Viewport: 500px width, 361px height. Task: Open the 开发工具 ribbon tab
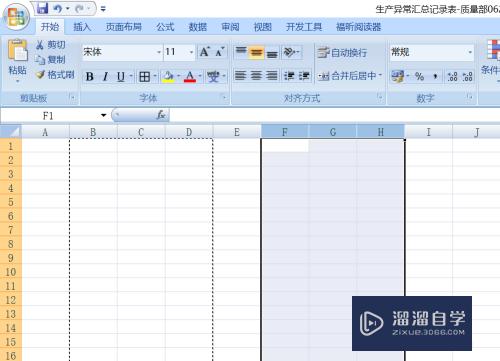pyautogui.click(x=304, y=27)
